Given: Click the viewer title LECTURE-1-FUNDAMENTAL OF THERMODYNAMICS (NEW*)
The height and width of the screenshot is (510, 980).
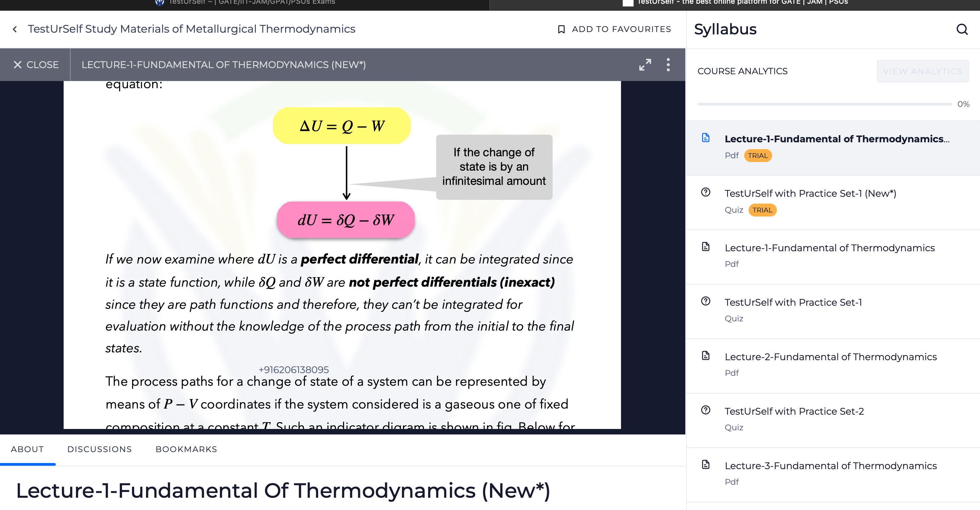Looking at the screenshot, I should pyautogui.click(x=224, y=65).
